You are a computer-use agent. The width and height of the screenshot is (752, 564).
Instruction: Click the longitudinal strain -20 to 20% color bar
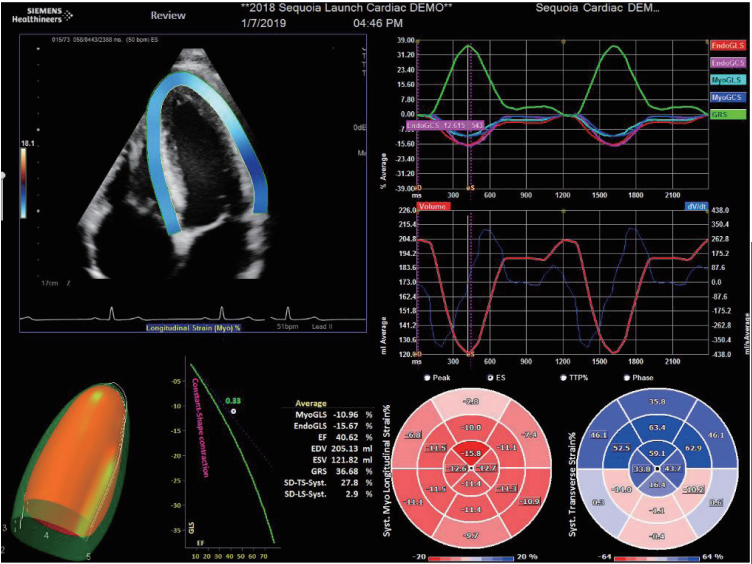tap(471, 559)
